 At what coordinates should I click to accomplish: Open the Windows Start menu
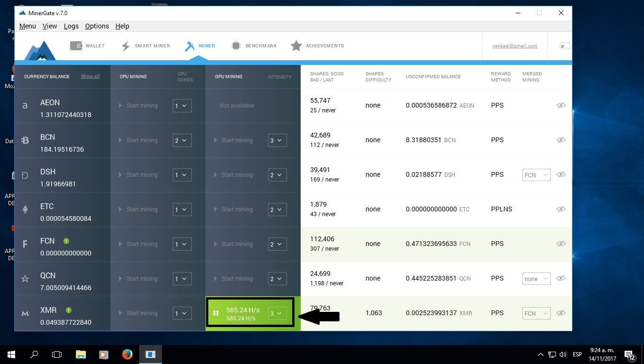11,355
